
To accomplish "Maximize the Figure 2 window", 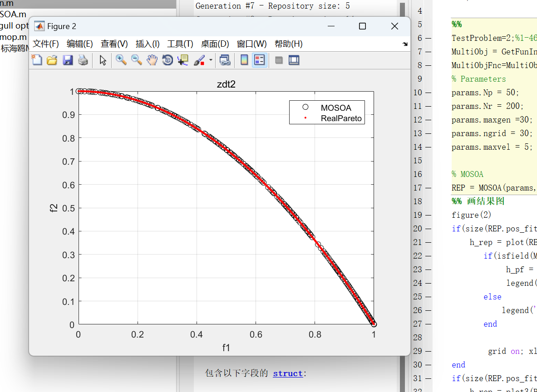I will (362, 26).
